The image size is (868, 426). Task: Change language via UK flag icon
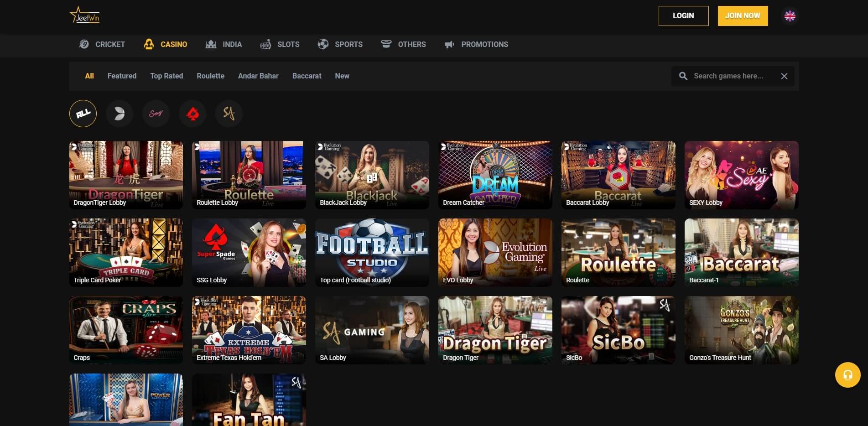(790, 16)
